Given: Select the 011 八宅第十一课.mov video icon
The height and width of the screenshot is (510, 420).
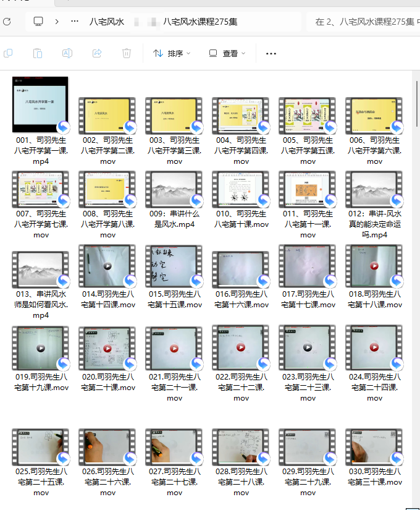Looking at the screenshot, I should click(x=307, y=189).
